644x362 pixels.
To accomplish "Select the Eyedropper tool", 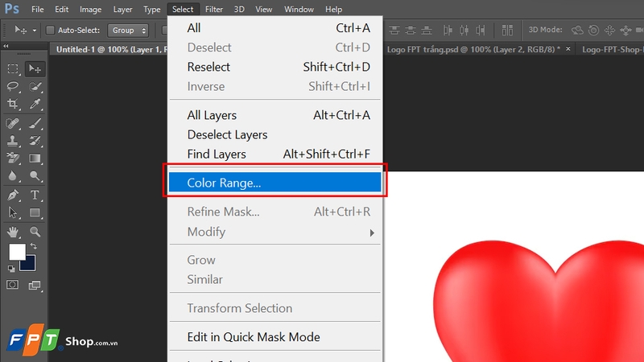I will [35, 104].
